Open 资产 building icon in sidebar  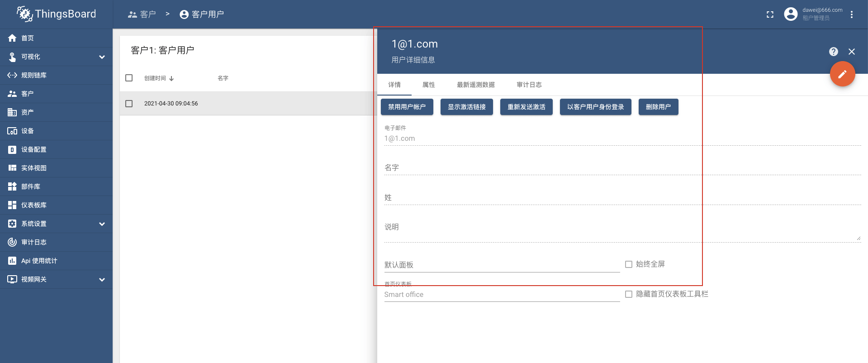[12, 112]
